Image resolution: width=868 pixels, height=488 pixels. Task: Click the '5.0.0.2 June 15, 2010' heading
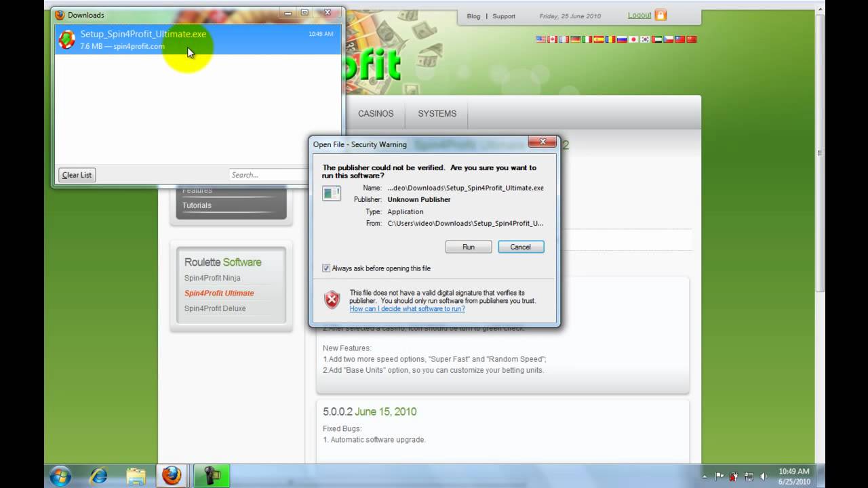370,411
